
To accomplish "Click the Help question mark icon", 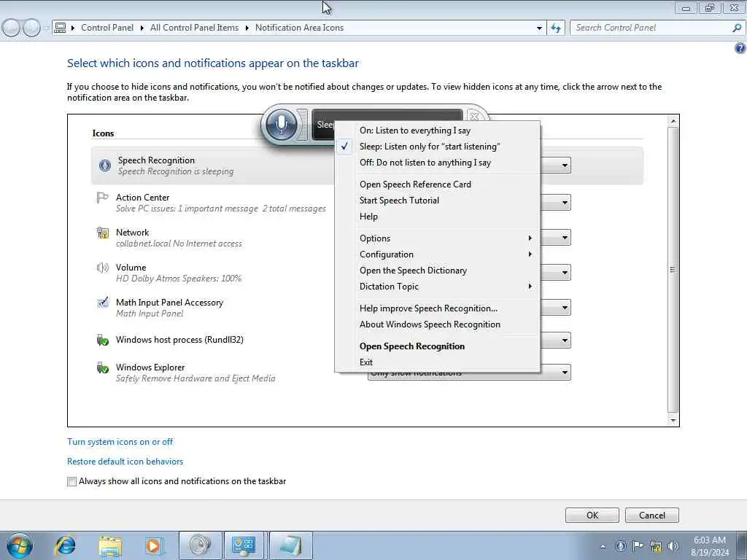I will click(x=740, y=48).
